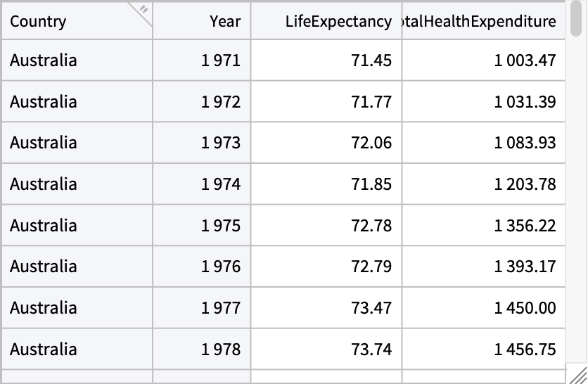Screen dimensions: 588x384
Task: Select life expectancy value 72.06
Action: click(371, 143)
